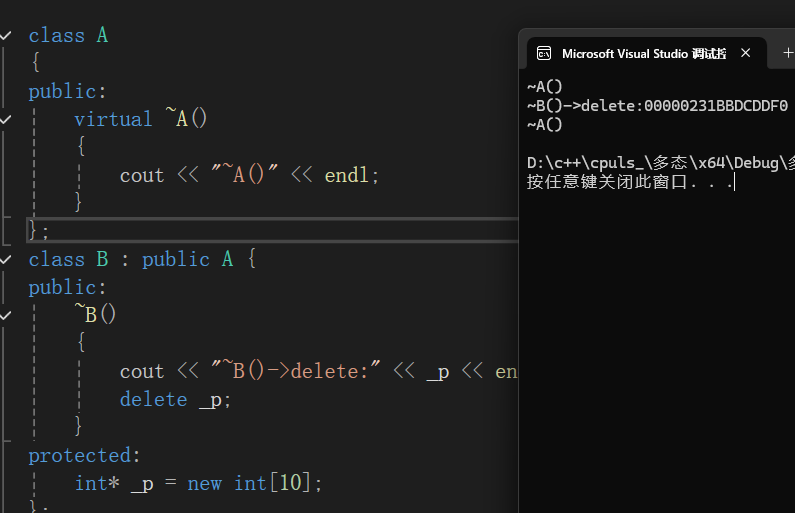Click the ~B()->delete address output line
The height and width of the screenshot is (513, 795).
(x=657, y=106)
